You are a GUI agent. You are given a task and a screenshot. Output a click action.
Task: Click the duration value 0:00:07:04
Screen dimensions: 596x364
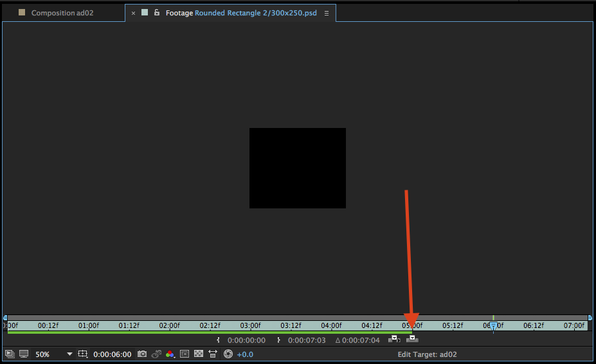361,340
